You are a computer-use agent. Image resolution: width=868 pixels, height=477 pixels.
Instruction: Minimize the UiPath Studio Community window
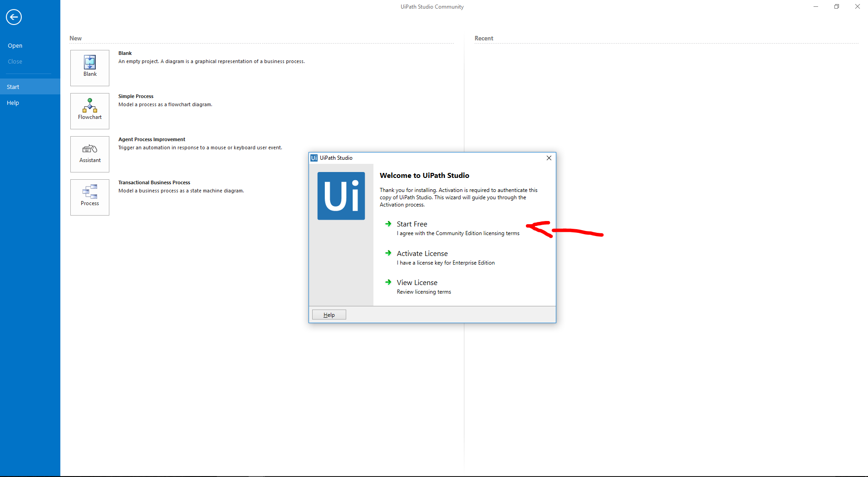(816, 6)
